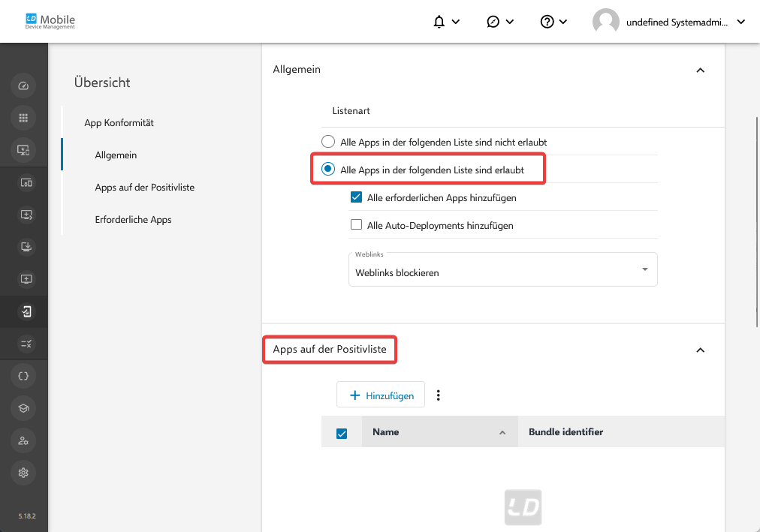Click the monitor with plus sidebar icon
760x532 pixels.
coord(26,279)
